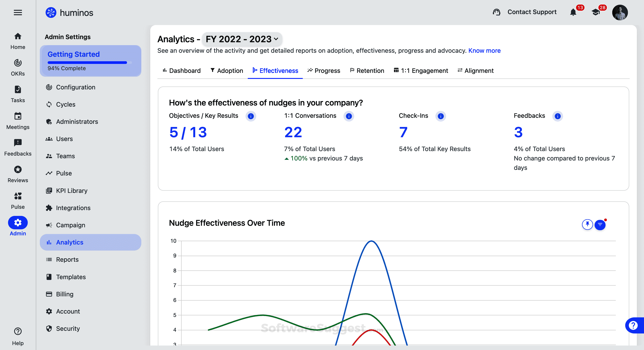Open the graduation cap learning icon
Viewport: 644px width, 350px height.
click(596, 12)
